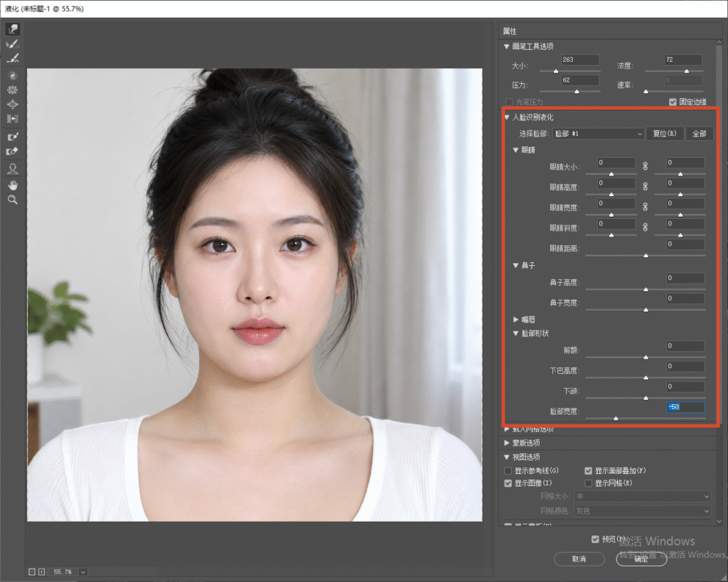
Task: Select the Push Left tool
Action: (13, 119)
